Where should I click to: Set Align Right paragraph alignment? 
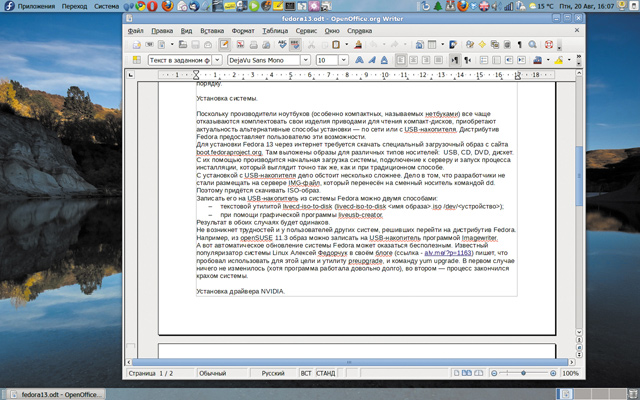[x=426, y=60]
